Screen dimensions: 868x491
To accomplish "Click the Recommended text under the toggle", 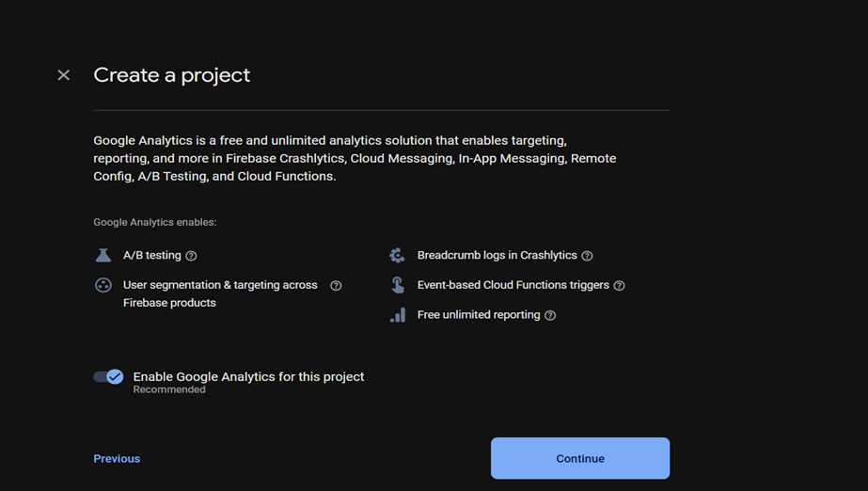I will click(169, 389).
